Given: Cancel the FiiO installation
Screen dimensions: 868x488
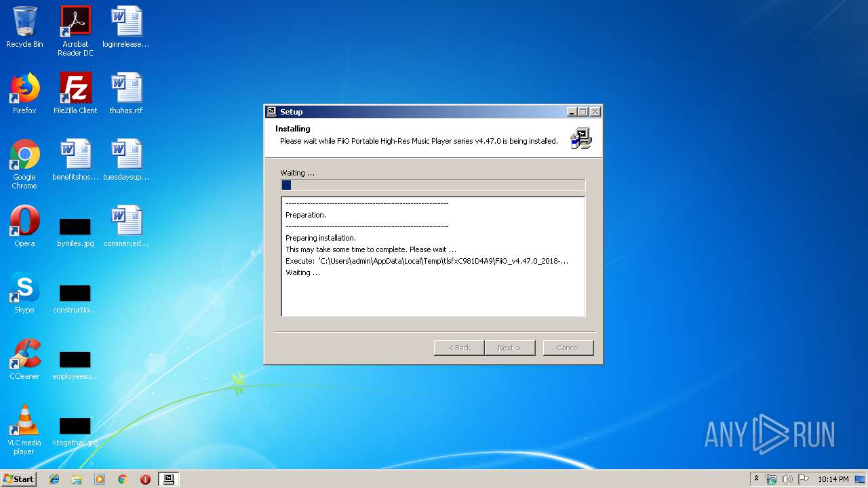Looking at the screenshot, I should (x=568, y=348).
